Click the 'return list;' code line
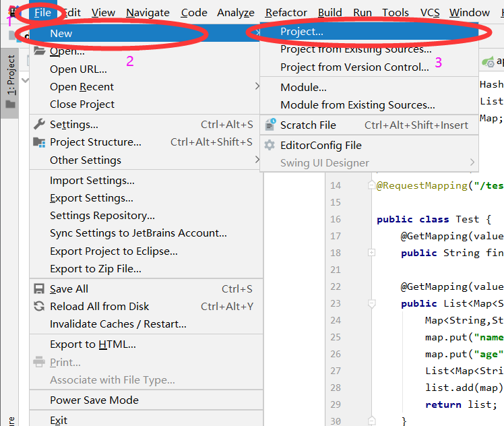The image size is (504, 426). (x=461, y=404)
